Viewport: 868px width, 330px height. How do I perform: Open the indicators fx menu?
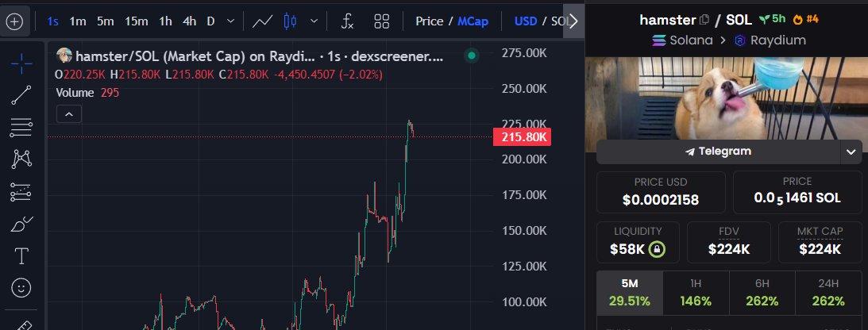pyautogui.click(x=347, y=21)
